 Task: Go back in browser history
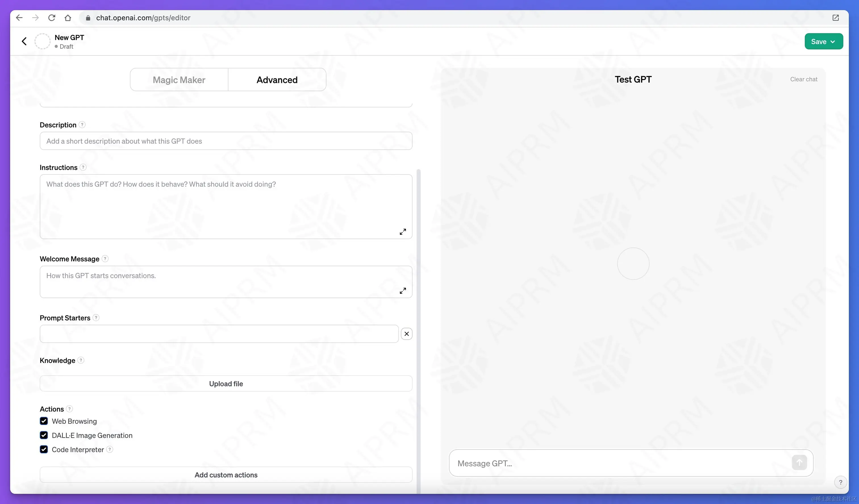click(19, 18)
